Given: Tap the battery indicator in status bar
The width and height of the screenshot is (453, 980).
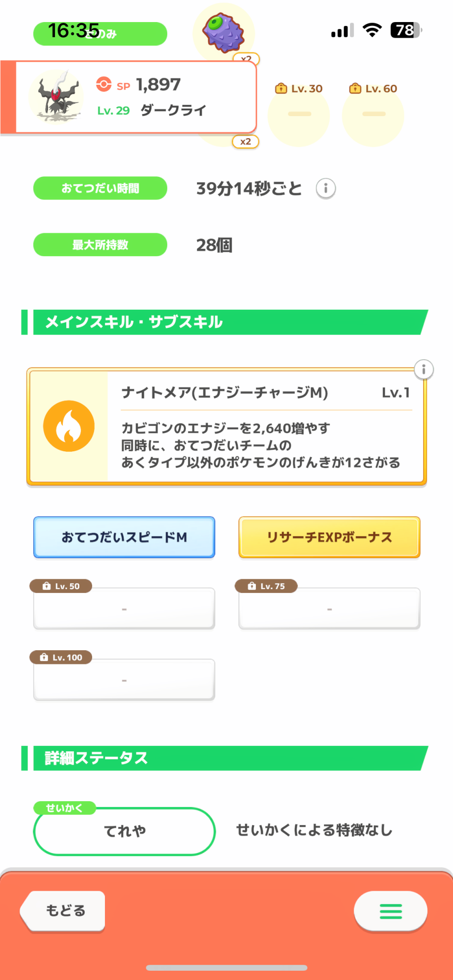Looking at the screenshot, I should coord(405,30).
